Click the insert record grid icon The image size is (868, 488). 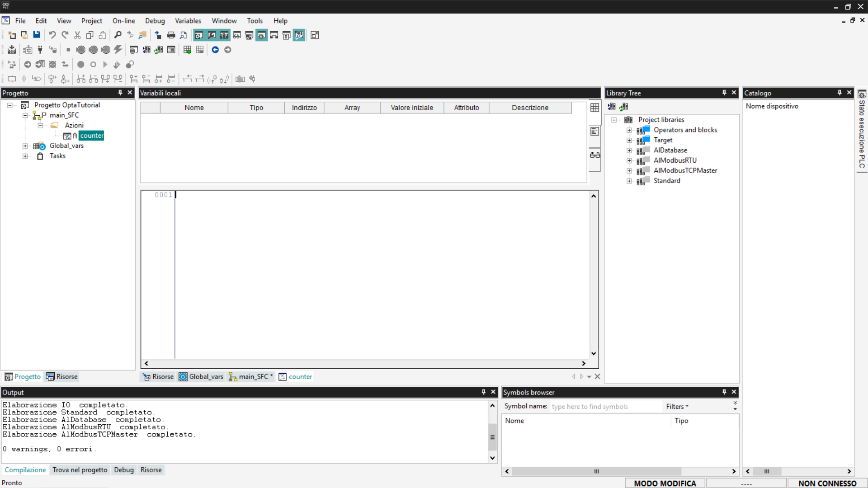(x=187, y=50)
